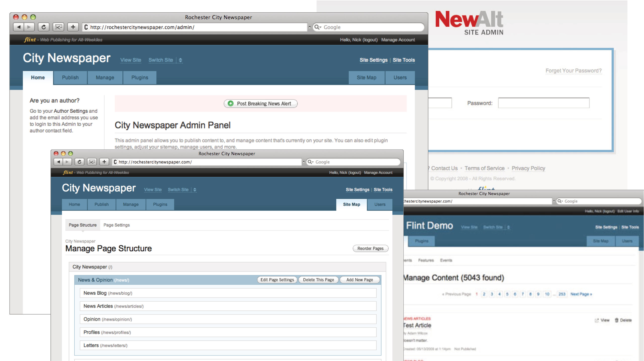644x361 pixels.
Task: Switch to the Page Settings subtab
Action: [117, 225]
